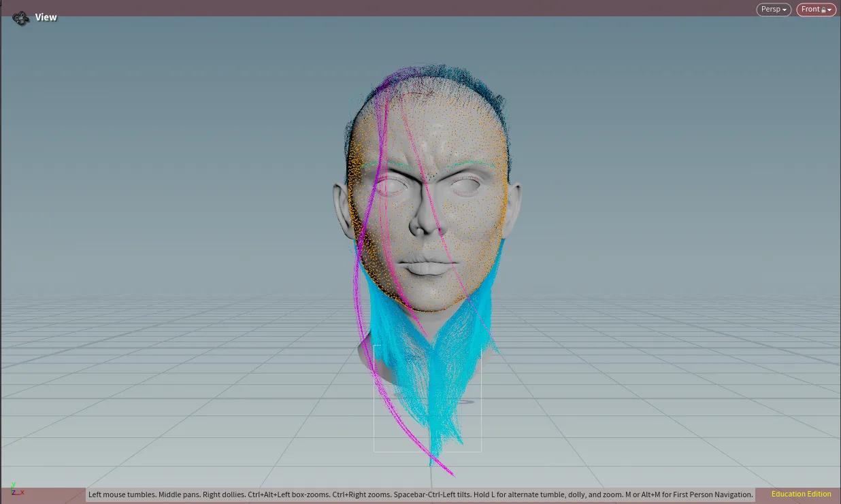Click the View tool icon

click(x=21, y=18)
